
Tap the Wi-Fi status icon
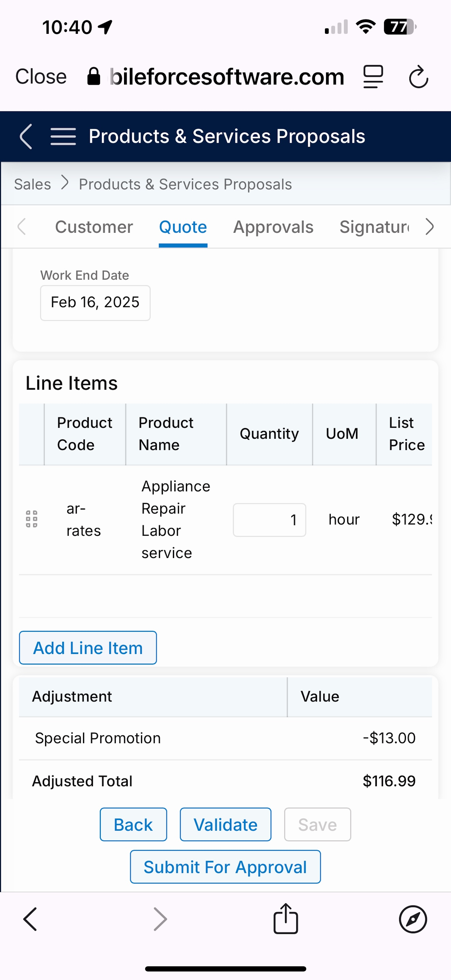click(x=366, y=27)
